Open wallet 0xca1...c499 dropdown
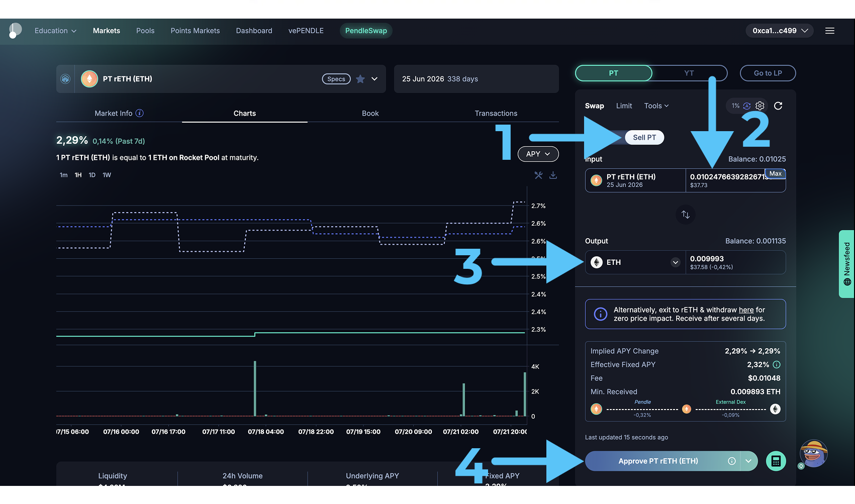 [779, 31]
